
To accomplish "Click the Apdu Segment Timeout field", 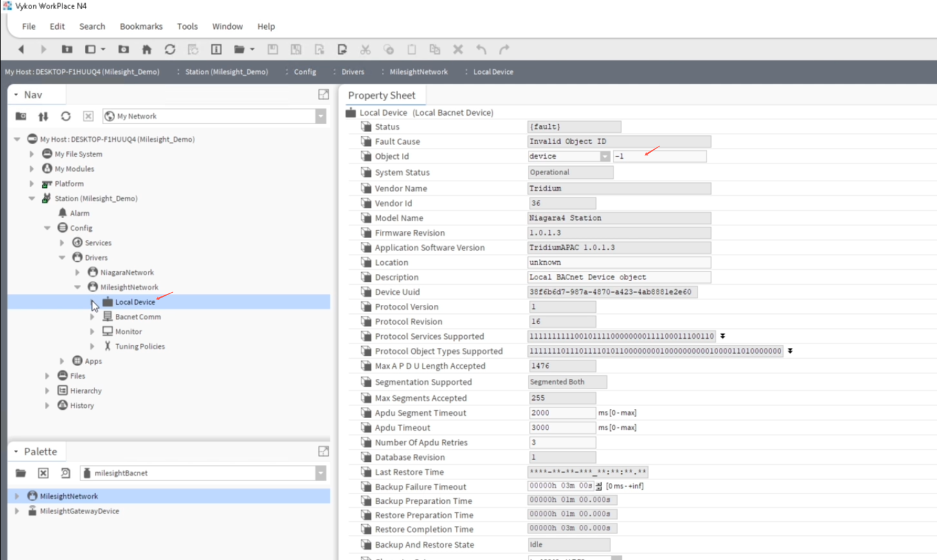I will (x=562, y=413).
